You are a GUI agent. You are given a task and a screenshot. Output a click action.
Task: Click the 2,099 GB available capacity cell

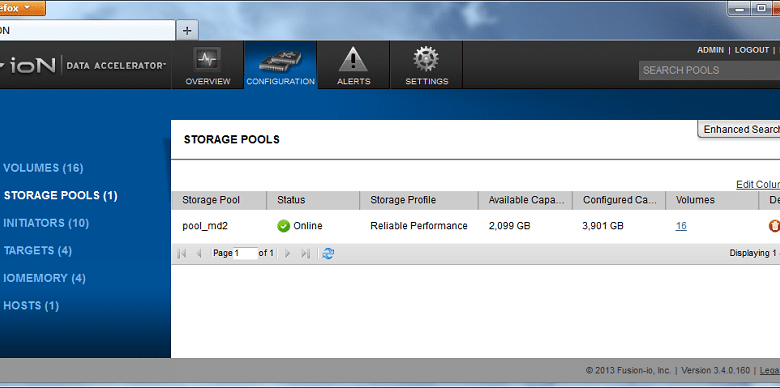(x=509, y=226)
